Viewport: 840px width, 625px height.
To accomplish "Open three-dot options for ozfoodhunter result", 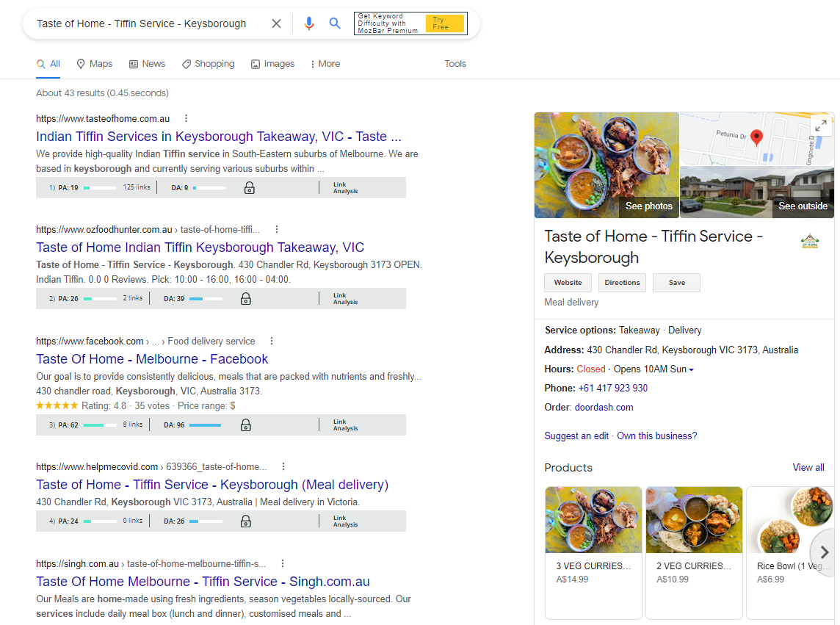I will click(277, 230).
